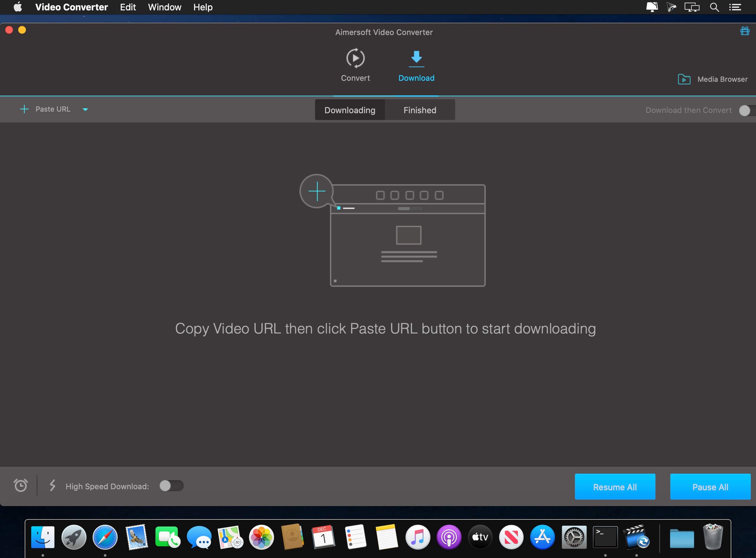The height and width of the screenshot is (558, 756).
Task: Open Downloads folder in the dock
Action: click(x=682, y=538)
